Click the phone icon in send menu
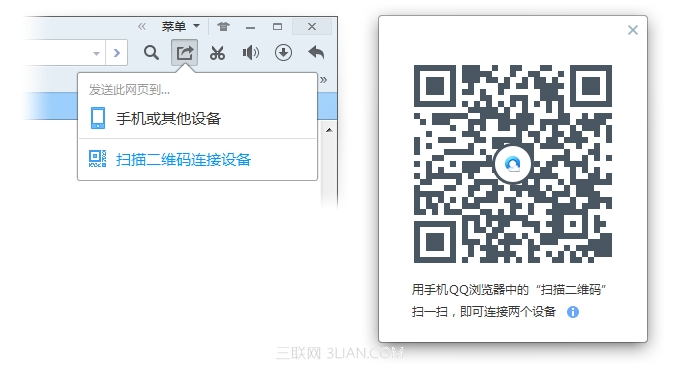 [x=98, y=118]
